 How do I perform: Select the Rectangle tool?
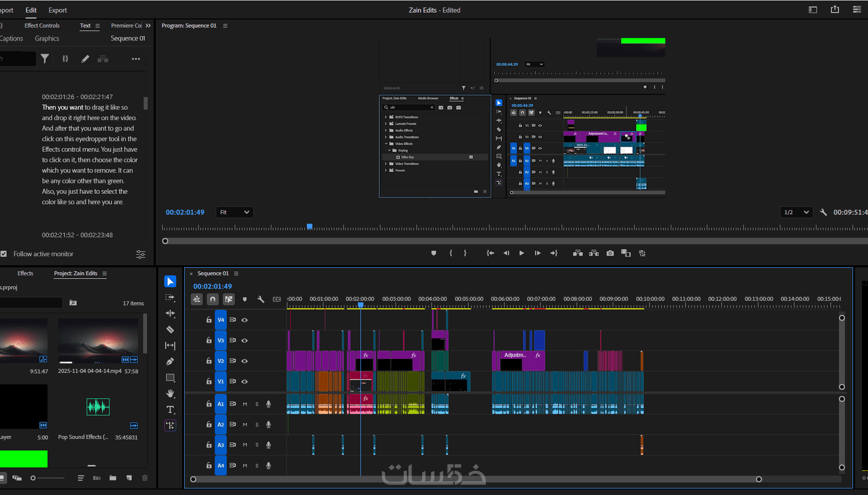(170, 378)
